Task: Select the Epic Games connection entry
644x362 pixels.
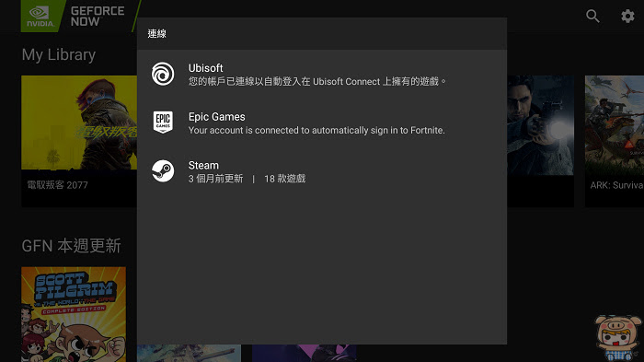Action: tap(322, 123)
